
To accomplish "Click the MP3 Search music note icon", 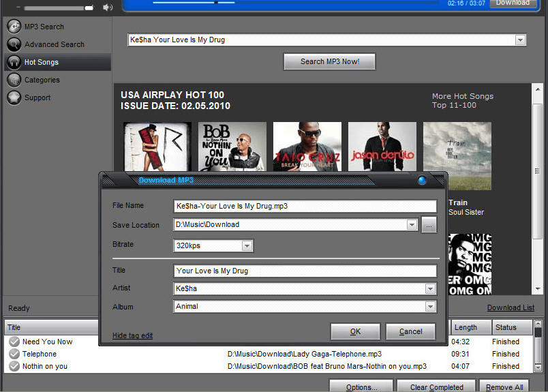I will point(14,27).
